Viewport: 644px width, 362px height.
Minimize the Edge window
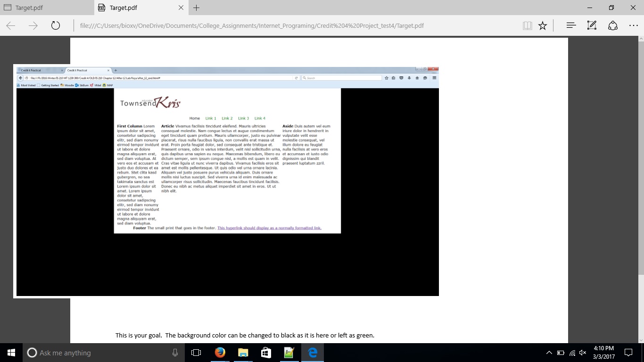pyautogui.click(x=590, y=8)
